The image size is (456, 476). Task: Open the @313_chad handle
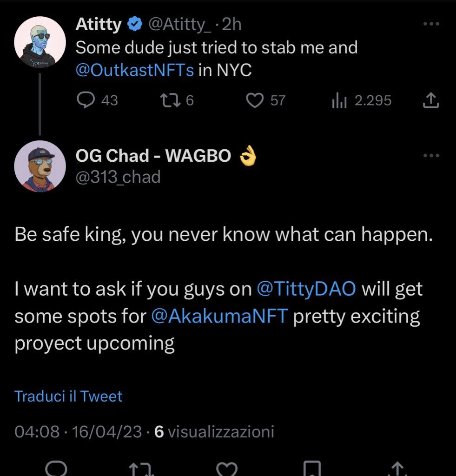[x=118, y=177]
